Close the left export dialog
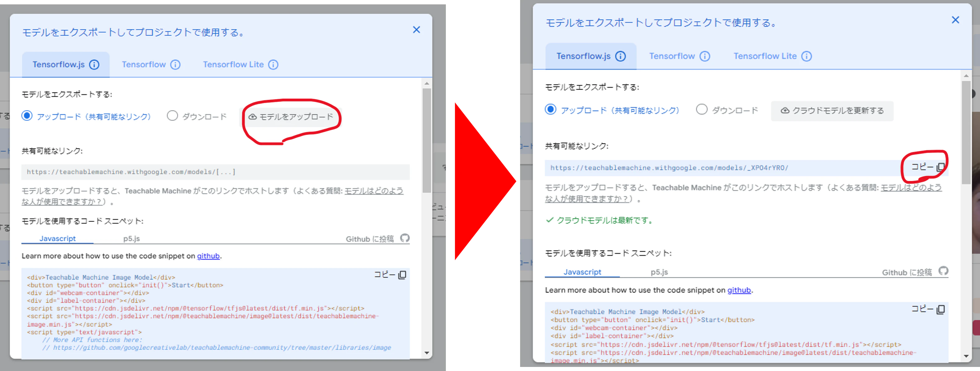980x371 pixels. click(417, 30)
